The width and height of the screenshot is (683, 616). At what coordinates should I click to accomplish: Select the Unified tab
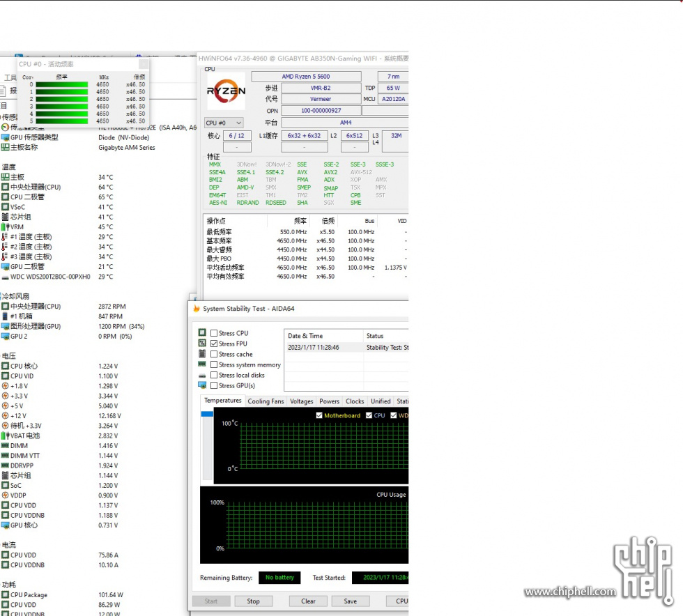pyautogui.click(x=381, y=401)
